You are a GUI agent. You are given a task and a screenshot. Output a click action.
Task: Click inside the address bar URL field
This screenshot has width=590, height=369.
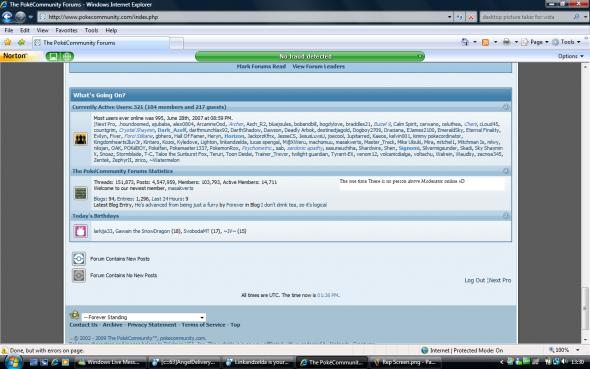click(x=245, y=17)
